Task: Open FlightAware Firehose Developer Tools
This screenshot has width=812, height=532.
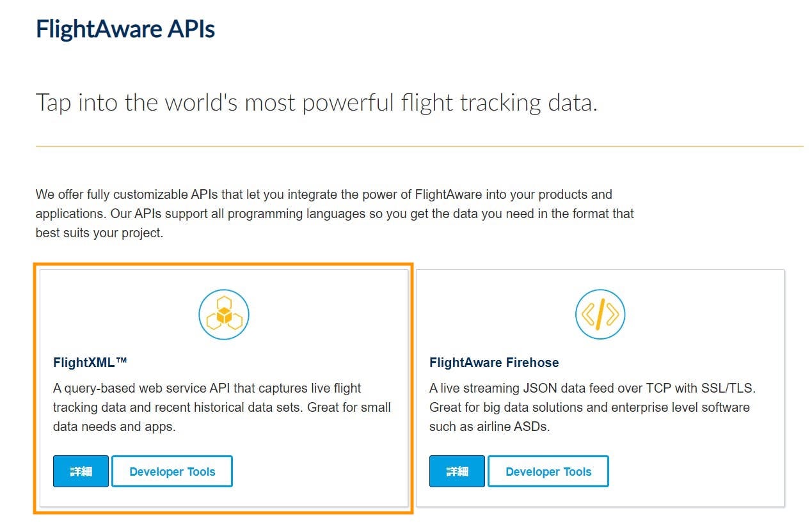Action: coord(548,471)
